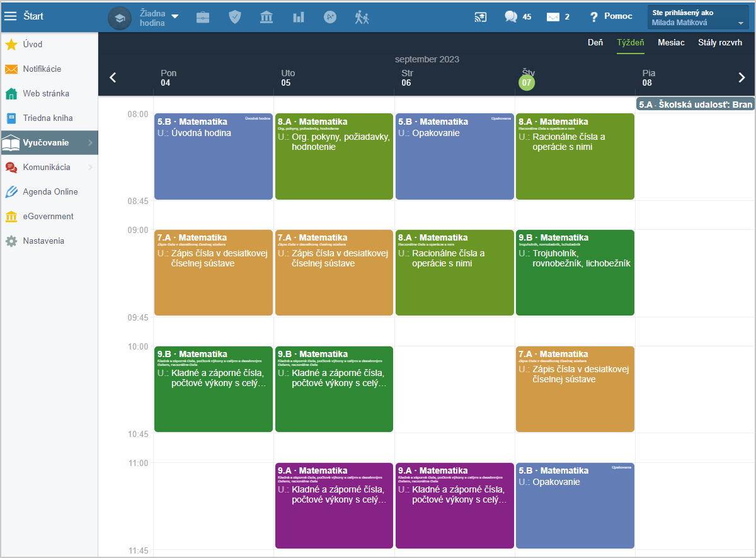Click the A+ grades badge icon
The width and height of the screenshot is (756, 558).
pyautogui.click(x=330, y=17)
